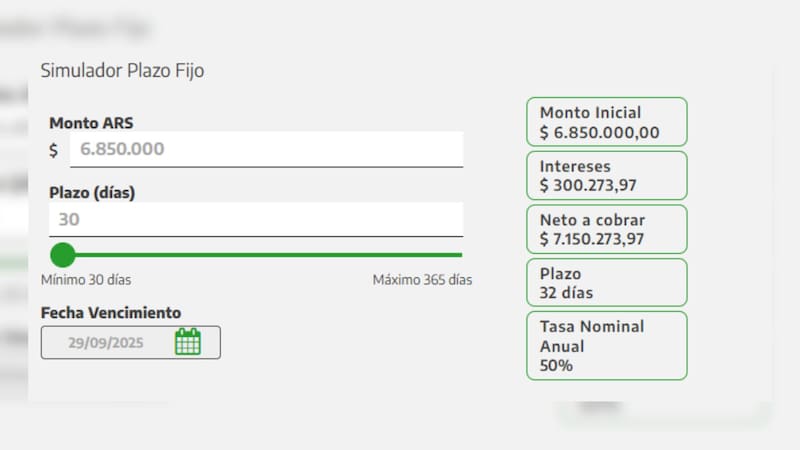Viewport: 800px width, 450px height.
Task: Click the Mínimo 30 días label
Action: 86,280
